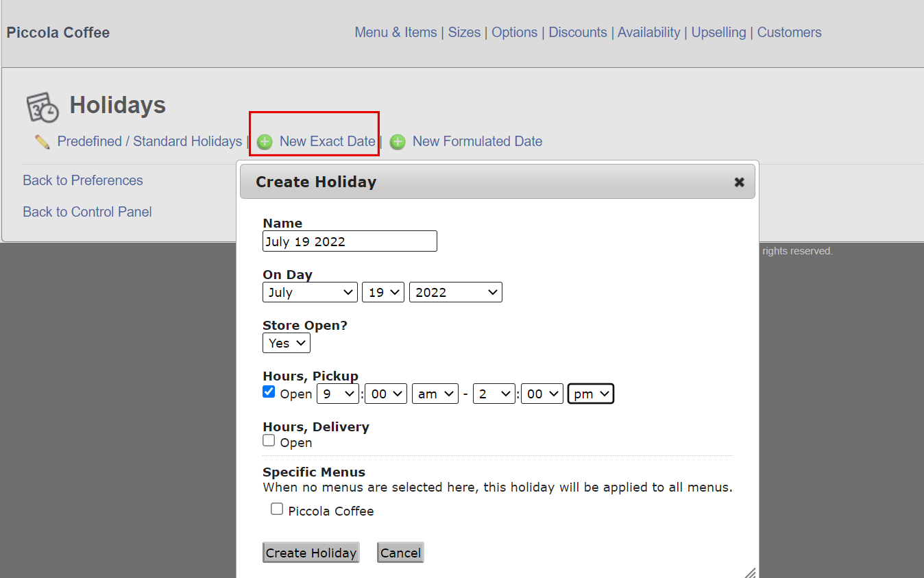Change the pickup opening minutes dropdown
Image resolution: width=924 pixels, height=578 pixels.
[x=387, y=394]
